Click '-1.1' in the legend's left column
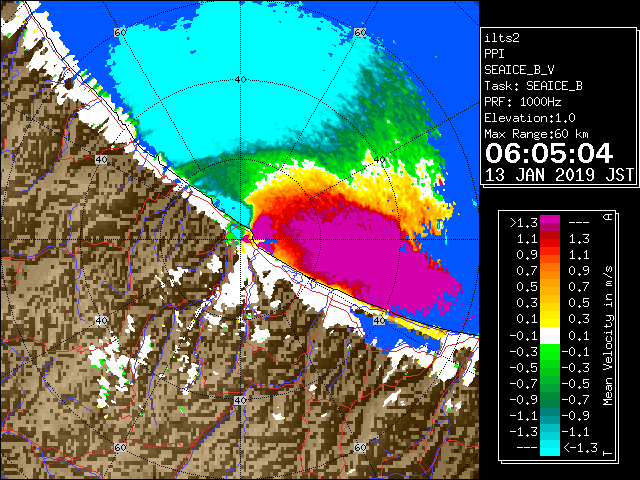This screenshot has width=640, height=480. [523, 416]
